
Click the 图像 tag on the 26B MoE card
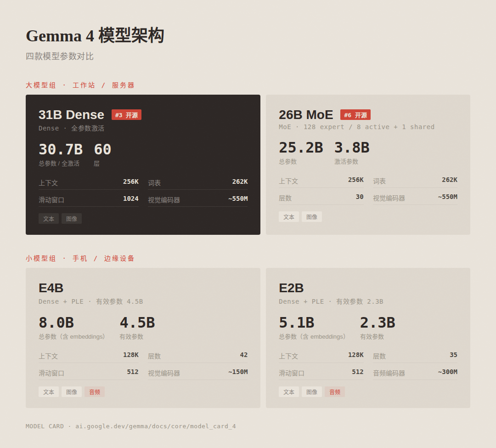click(x=312, y=216)
